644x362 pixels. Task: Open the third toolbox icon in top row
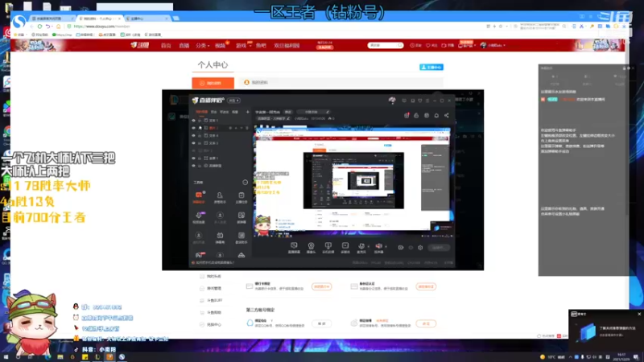(241, 196)
